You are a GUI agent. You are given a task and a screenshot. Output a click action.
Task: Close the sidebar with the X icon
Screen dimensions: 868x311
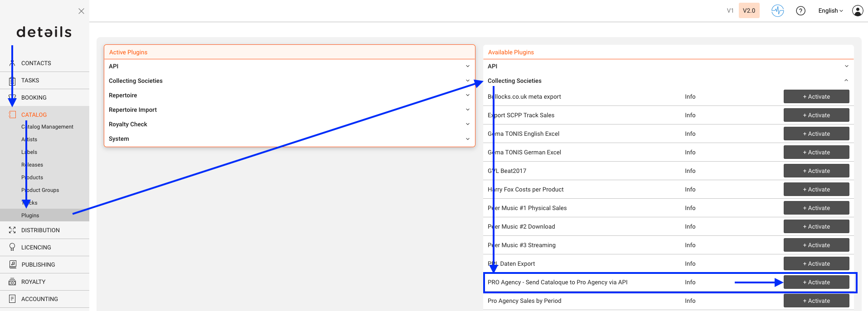(81, 11)
